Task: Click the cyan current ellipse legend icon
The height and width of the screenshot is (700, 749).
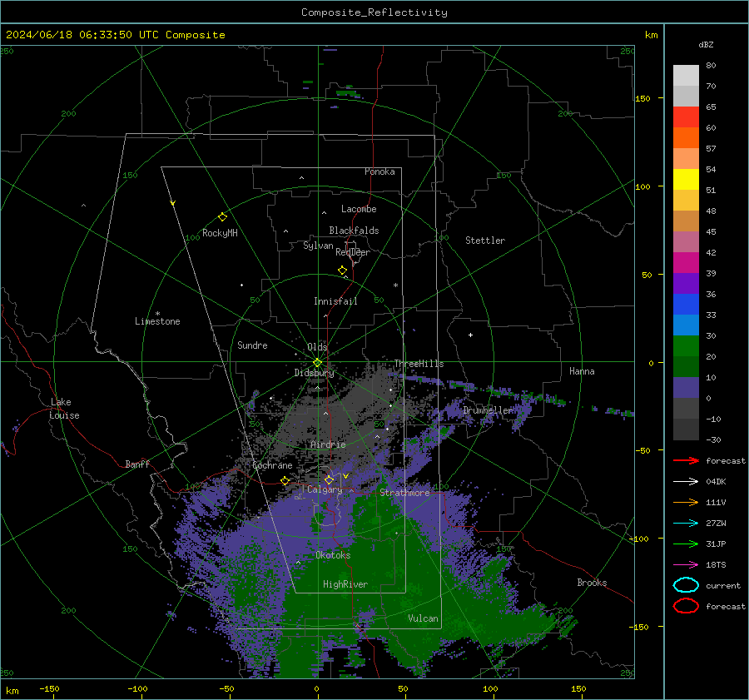Action: (x=686, y=585)
